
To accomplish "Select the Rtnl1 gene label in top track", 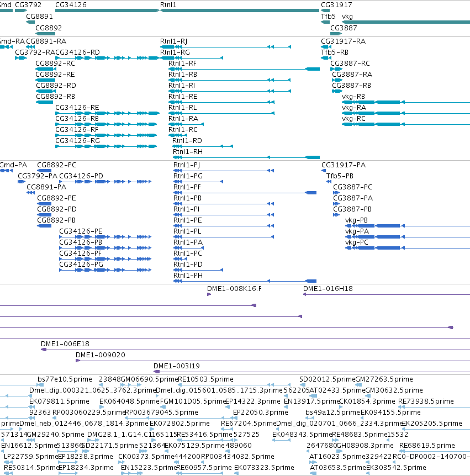I will (x=168, y=5).
